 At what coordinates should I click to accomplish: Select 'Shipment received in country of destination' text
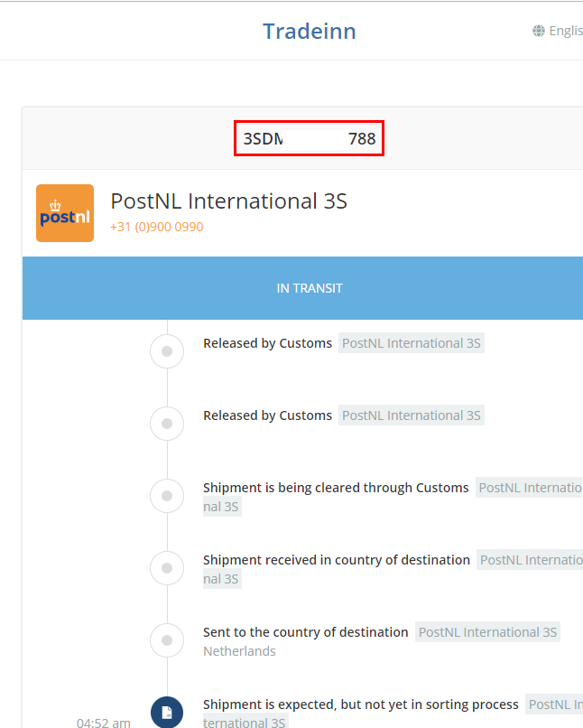coord(337,560)
